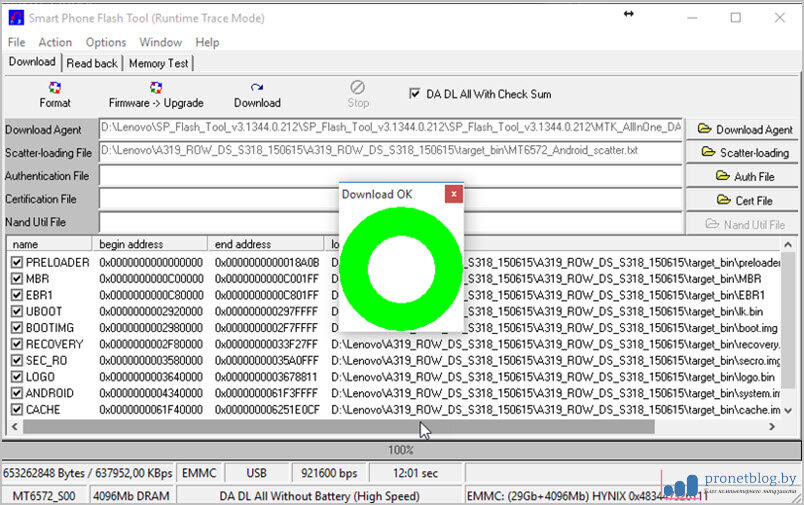Click the MT6572_S00 status cell
This screenshot has width=804, height=505.
(44, 496)
